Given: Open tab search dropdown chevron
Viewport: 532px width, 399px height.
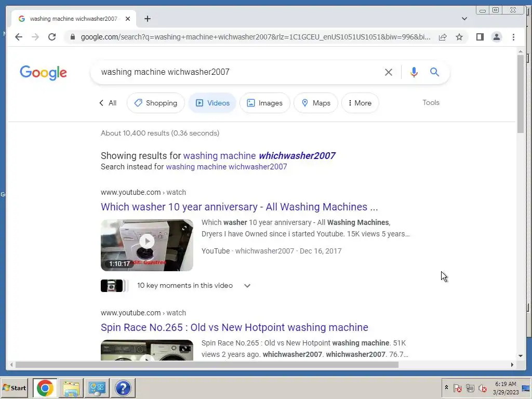Looking at the screenshot, I should pos(464,19).
